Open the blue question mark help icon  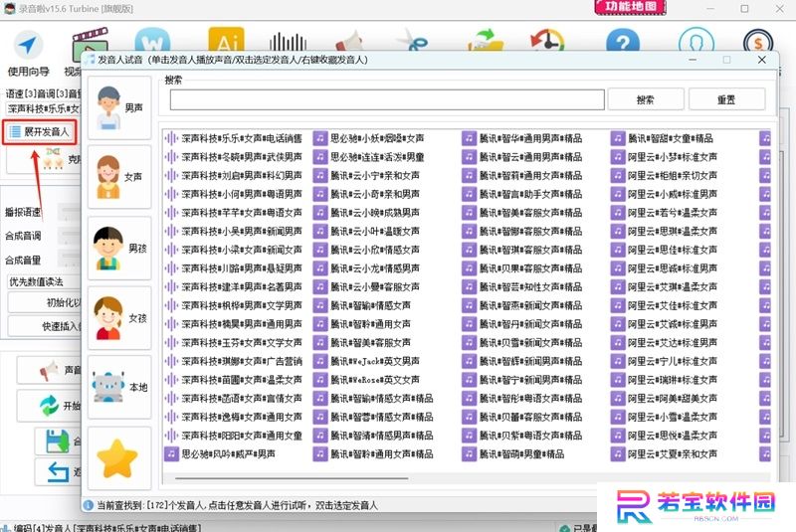tap(623, 40)
